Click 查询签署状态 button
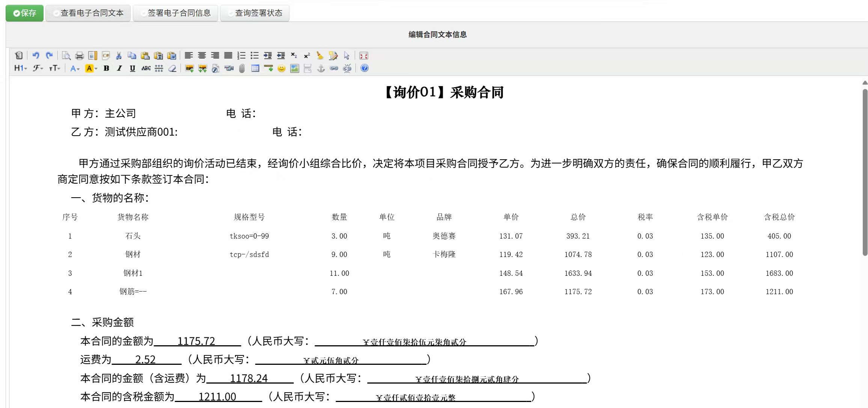The width and height of the screenshot is (868, 408). (255, 12)
